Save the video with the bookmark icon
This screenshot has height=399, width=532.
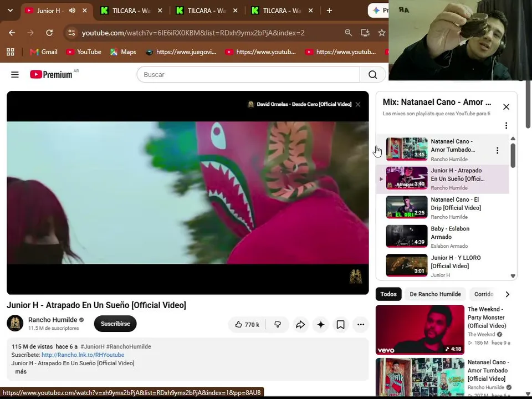pyautogui.click(x=341, y=325)
